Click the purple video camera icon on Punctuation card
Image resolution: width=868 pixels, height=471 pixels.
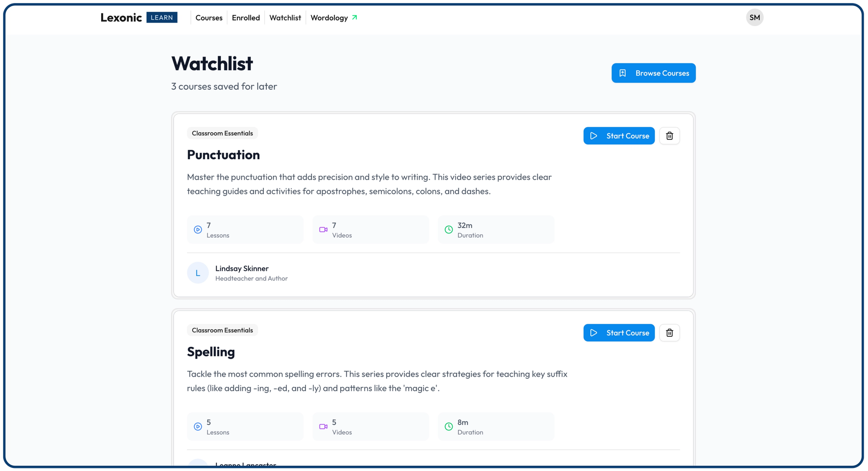coord(323,230)
